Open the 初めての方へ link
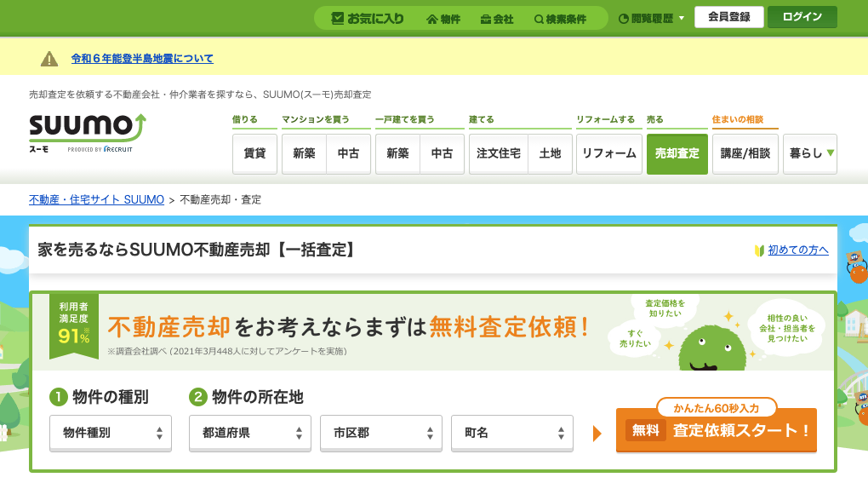 point(798,250)
